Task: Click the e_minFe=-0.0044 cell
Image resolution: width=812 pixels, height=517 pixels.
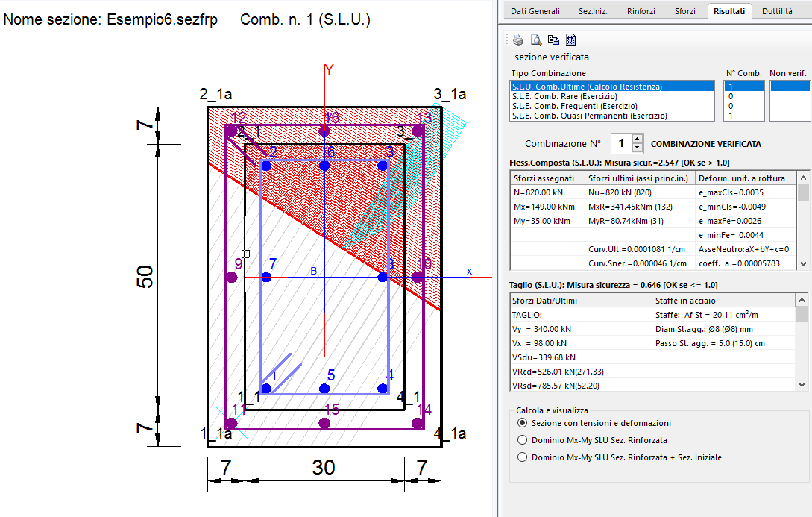Action: [x=745, y=235]
